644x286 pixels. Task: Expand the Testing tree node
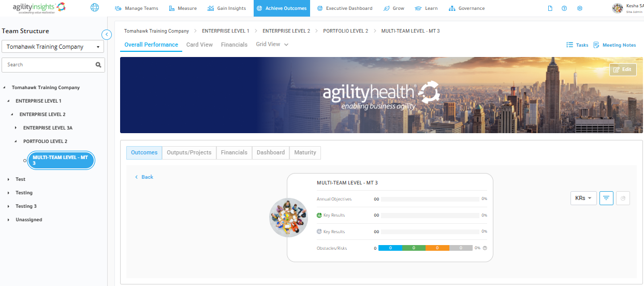[8, 193]
